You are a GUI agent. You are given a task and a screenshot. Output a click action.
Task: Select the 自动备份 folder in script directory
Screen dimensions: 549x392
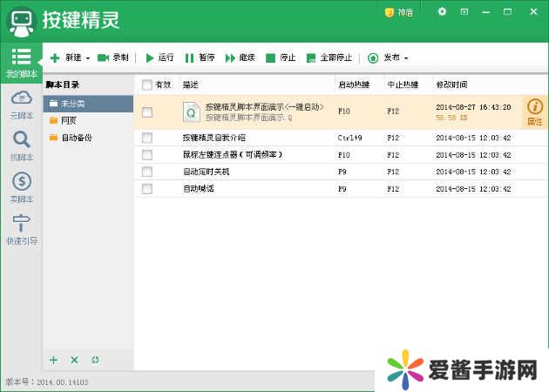[75, 138]
